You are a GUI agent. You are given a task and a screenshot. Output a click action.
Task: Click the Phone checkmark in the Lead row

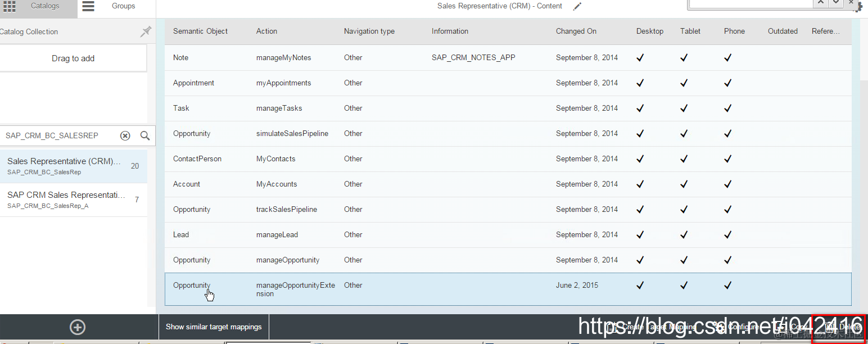[x=727, y=234]
